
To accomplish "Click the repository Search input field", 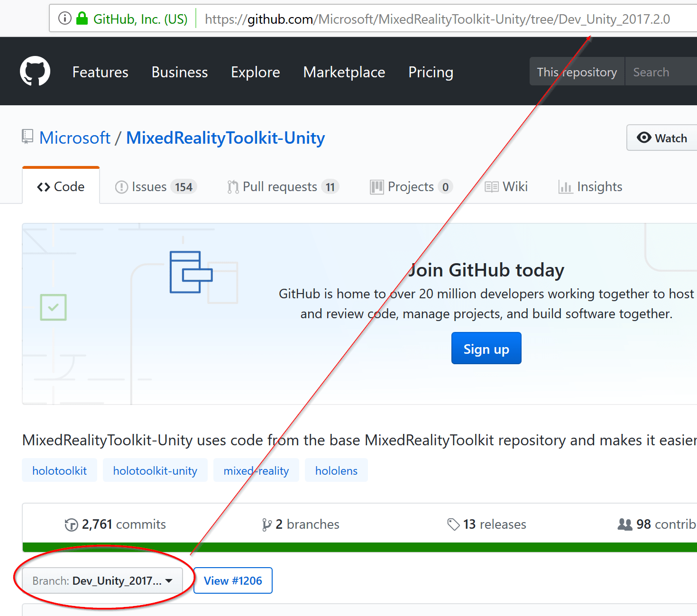I will [x=661, y=72].
